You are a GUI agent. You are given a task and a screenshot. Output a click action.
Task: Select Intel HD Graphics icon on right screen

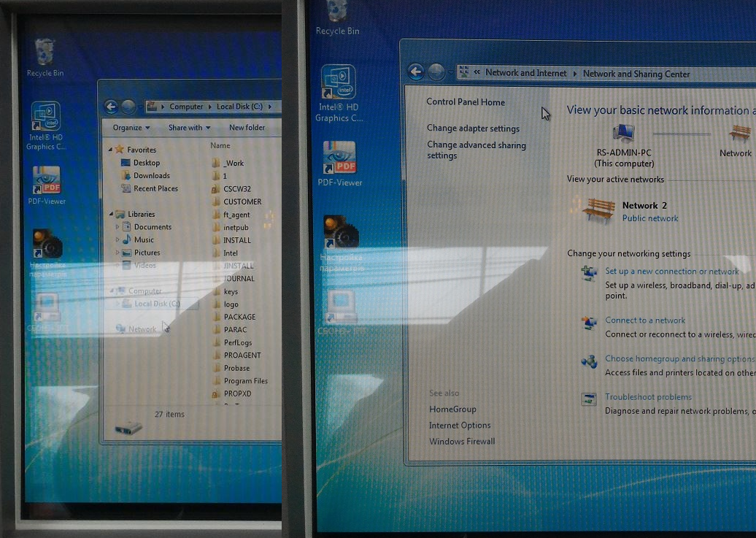339,93
